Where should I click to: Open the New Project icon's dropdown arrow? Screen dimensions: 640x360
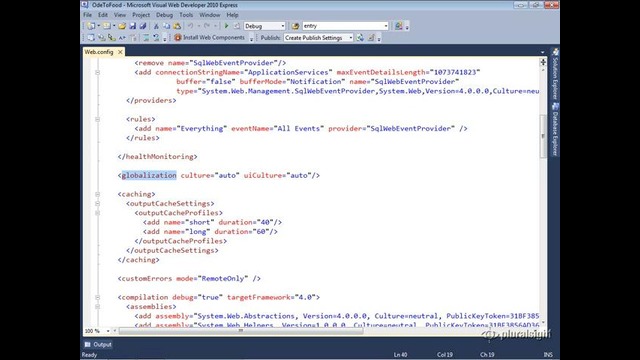(x=98, y=26)
